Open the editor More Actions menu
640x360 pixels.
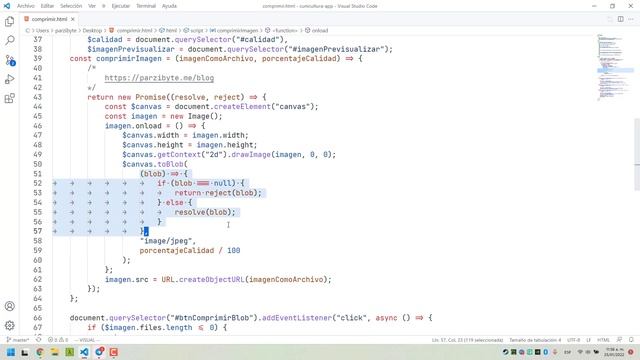(x=632, y=19)
